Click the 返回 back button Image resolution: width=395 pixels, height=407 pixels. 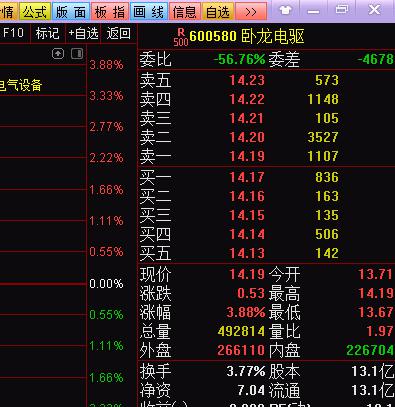(118, 33)
